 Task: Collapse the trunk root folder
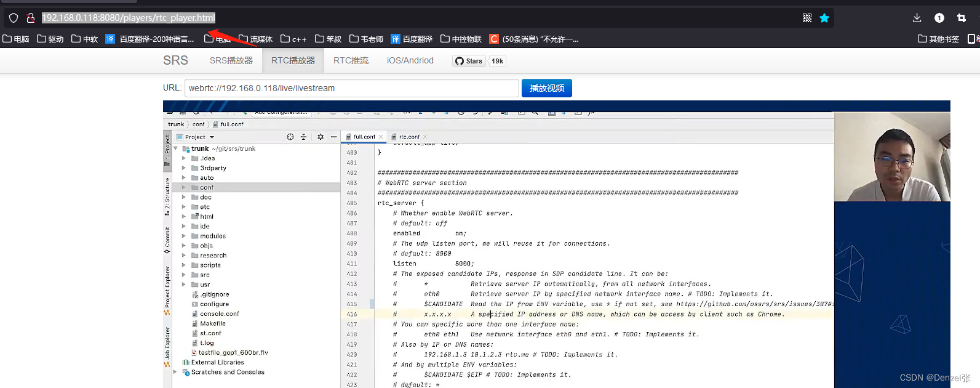point(176,148)
